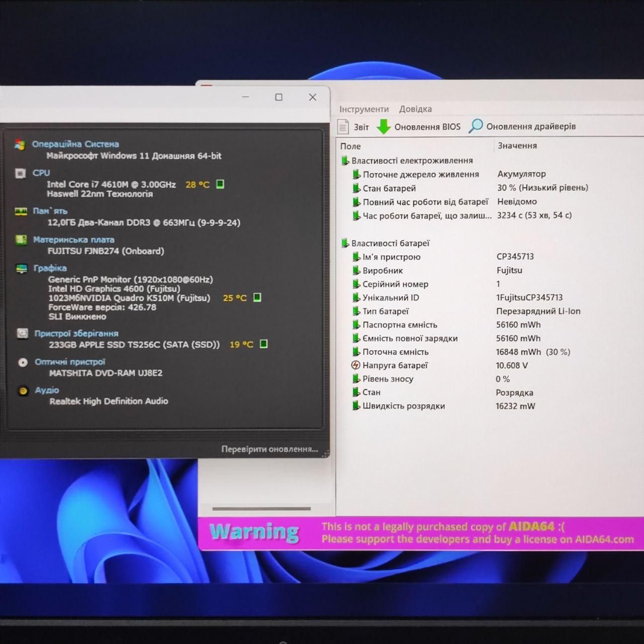The image size is (644, 644).
Task: Click the CPU chip icon in Speccy
Action: [20, 174]
